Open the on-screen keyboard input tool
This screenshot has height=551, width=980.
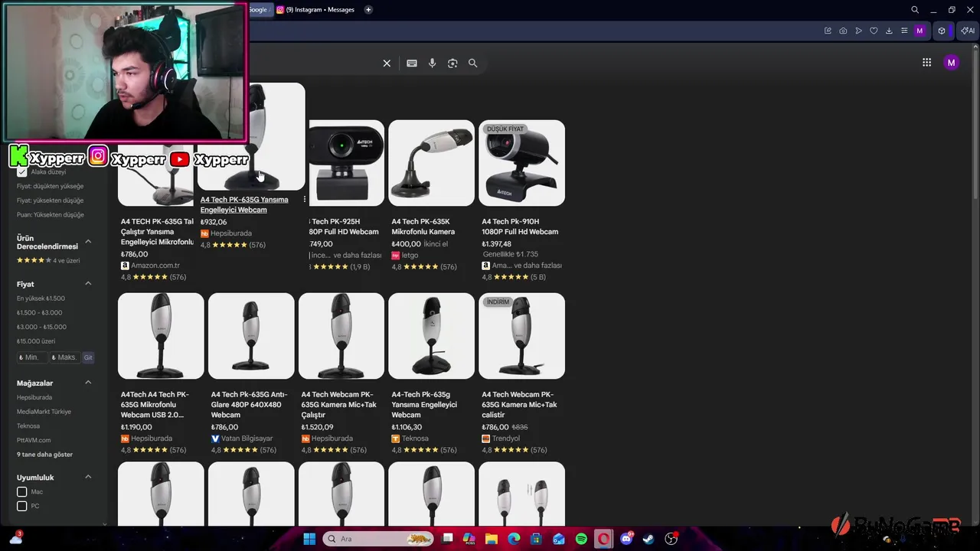412,64
